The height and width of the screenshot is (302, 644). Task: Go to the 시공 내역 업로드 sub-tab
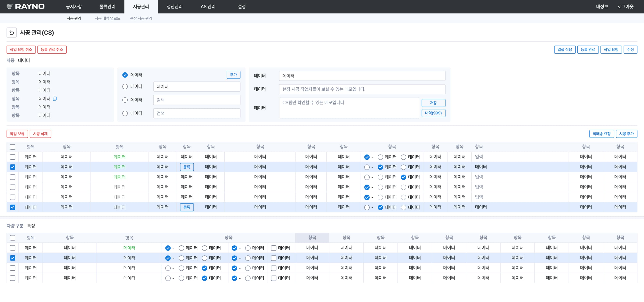[108, 18]
